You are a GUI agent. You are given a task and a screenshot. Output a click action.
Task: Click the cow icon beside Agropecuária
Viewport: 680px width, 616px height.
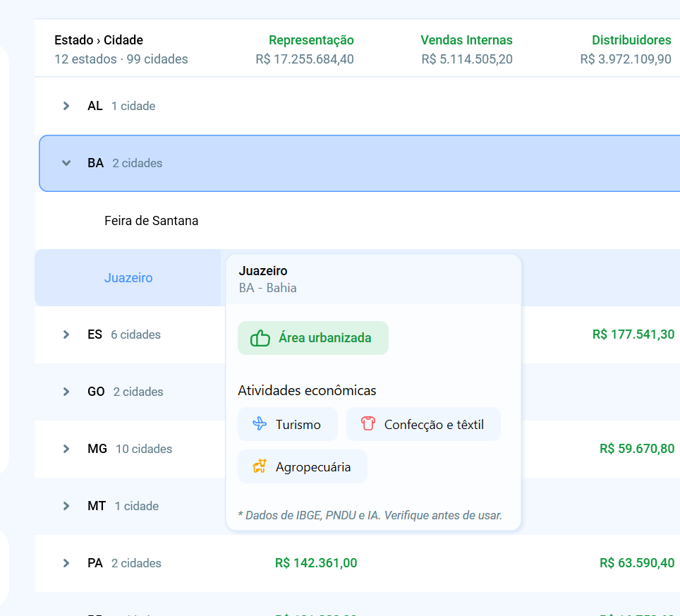(x=260, y=466)
